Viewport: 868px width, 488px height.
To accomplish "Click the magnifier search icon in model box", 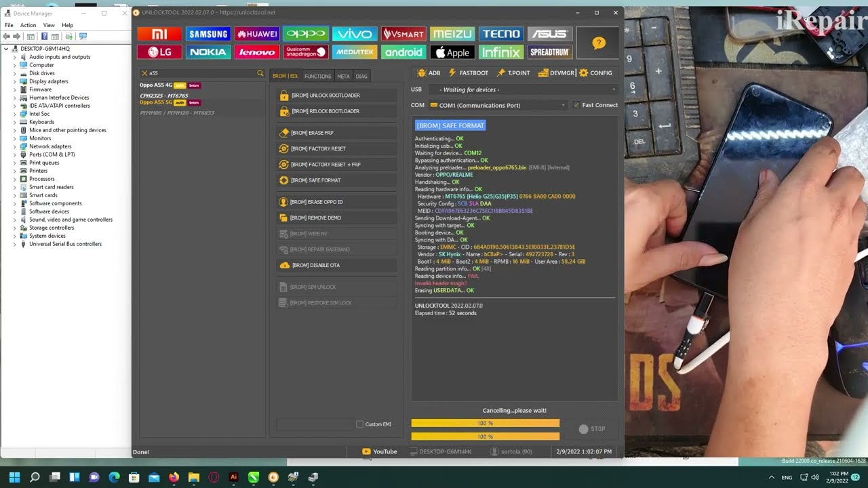I will click(260, 73).
